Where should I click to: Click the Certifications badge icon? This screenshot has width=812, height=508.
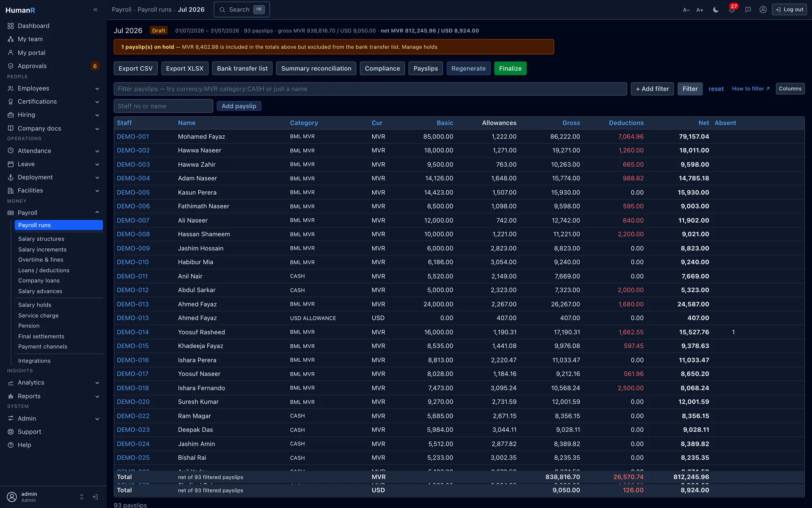pos(11,102)
